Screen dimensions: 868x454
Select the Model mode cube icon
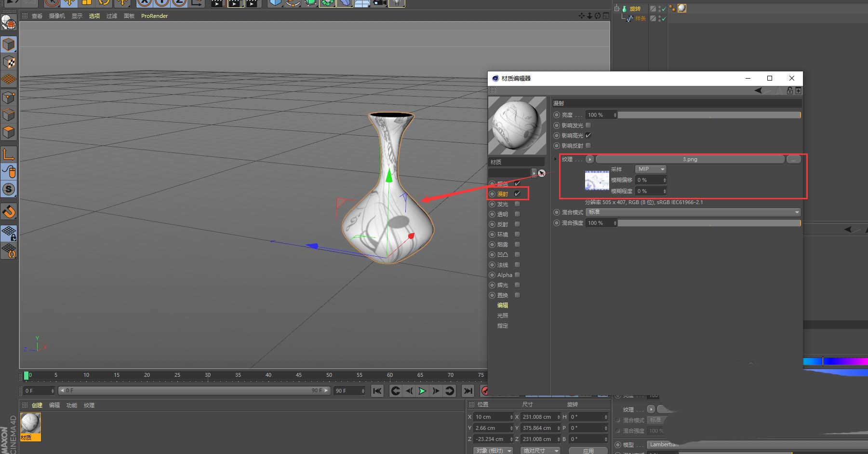(9, 44)
